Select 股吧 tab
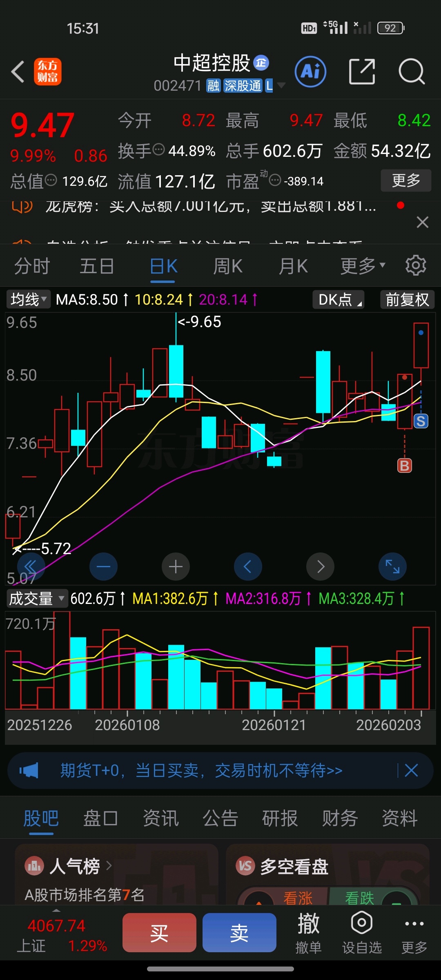 (x=41, y=818)
